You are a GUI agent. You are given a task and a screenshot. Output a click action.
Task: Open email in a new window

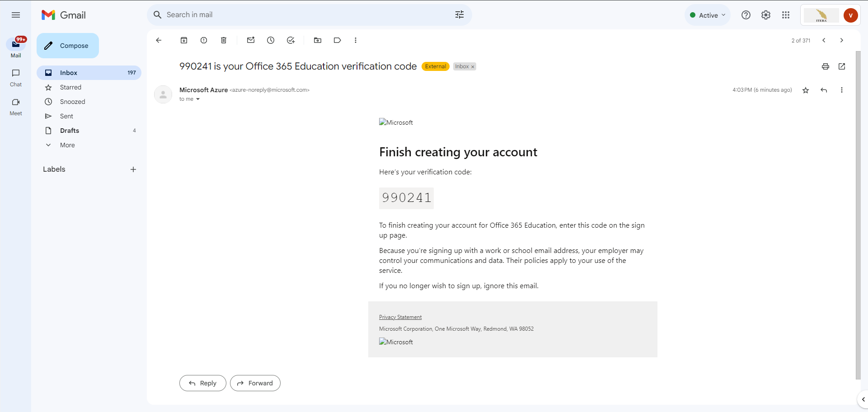click(x=842, y=66)
